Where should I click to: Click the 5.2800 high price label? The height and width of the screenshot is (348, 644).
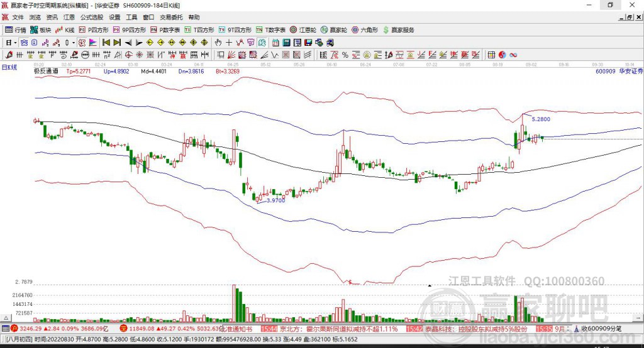(x=540, y=119)
